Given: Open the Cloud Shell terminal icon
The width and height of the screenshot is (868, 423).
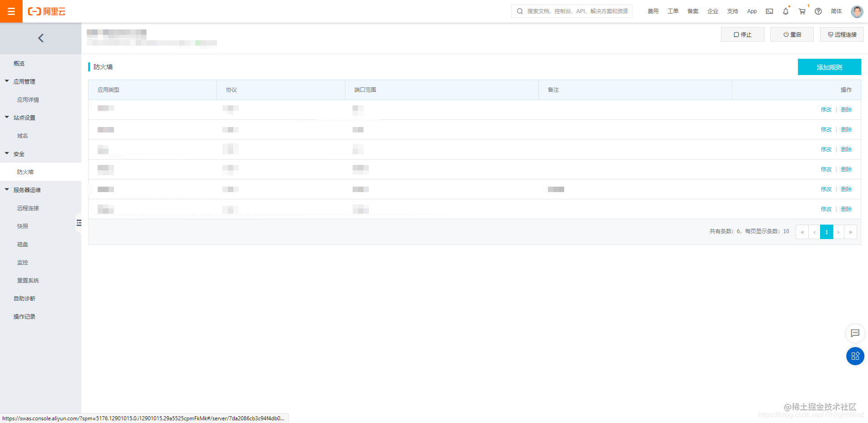Looking at the screenshot, I should [x=769, y=11].
